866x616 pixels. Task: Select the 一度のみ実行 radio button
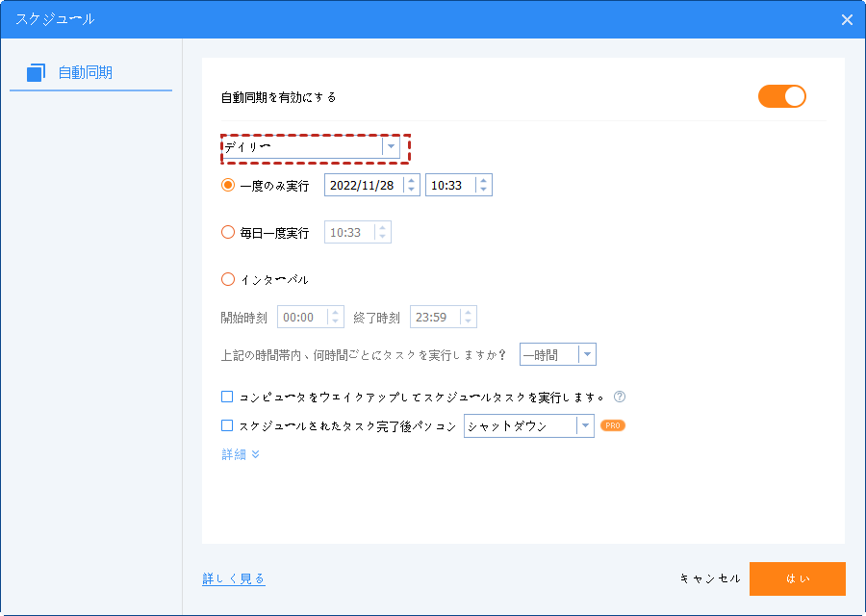227,185
